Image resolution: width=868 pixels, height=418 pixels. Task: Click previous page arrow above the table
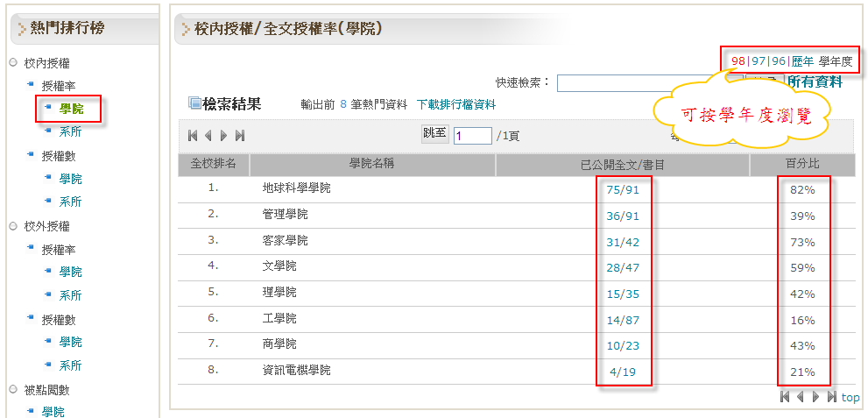click(208, 136)
